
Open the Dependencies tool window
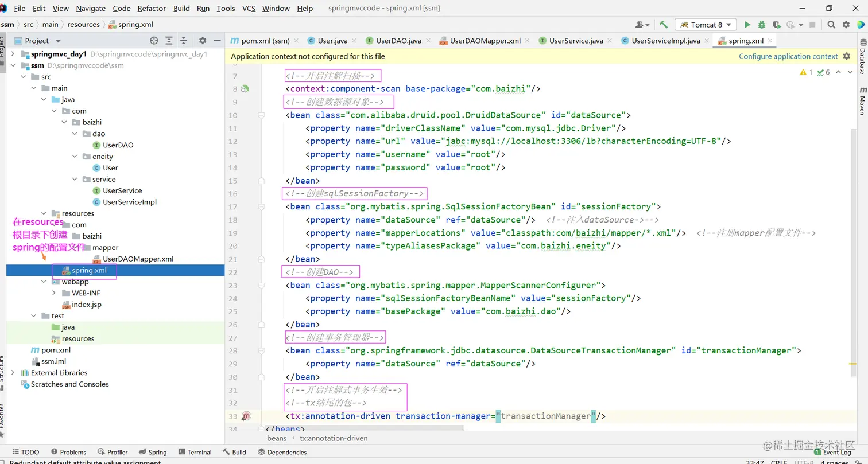(x=282, y=452)
